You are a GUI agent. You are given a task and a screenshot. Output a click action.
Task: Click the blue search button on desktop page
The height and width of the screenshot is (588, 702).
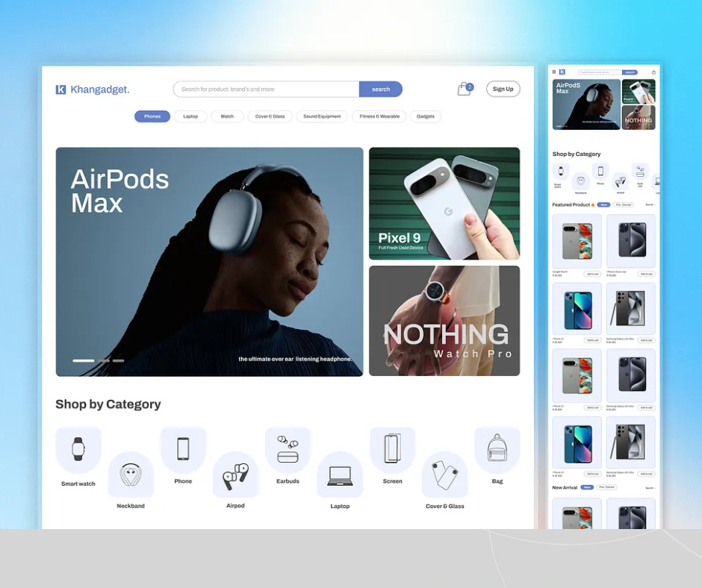(381, 89)
